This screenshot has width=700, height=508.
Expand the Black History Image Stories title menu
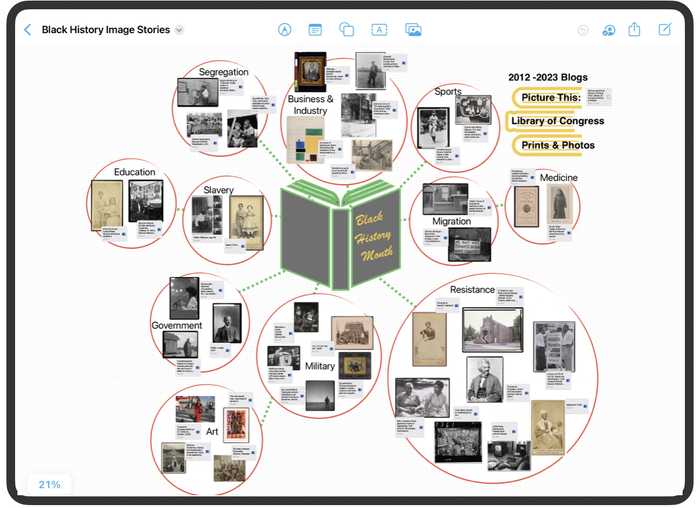(x=179, y=30)
